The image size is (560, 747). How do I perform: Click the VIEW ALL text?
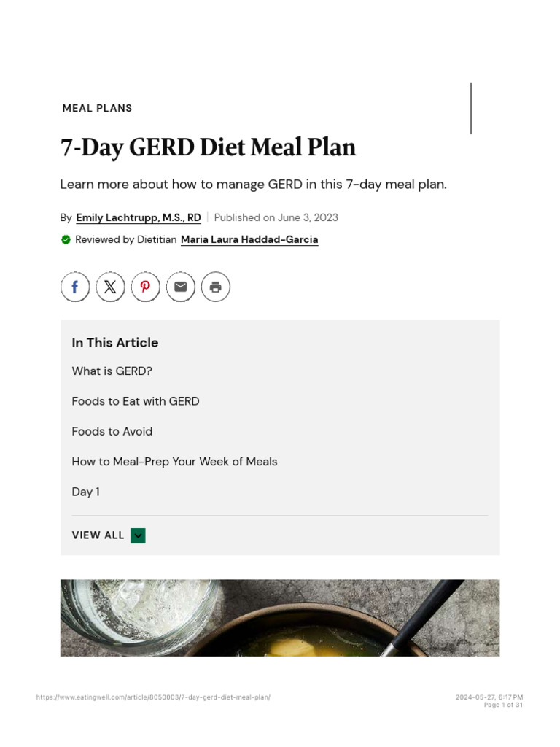(98, 535)
